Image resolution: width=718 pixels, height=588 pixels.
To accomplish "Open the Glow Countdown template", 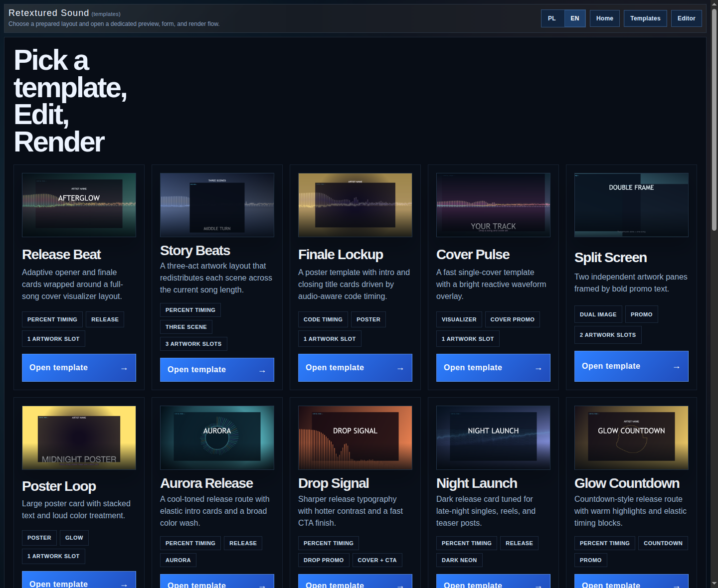I will click(631, 582).
